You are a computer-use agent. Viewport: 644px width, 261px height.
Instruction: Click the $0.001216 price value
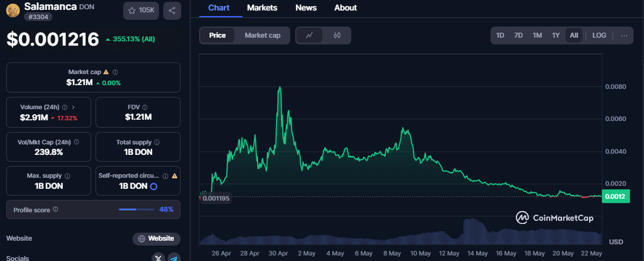(x=52, y=39)
